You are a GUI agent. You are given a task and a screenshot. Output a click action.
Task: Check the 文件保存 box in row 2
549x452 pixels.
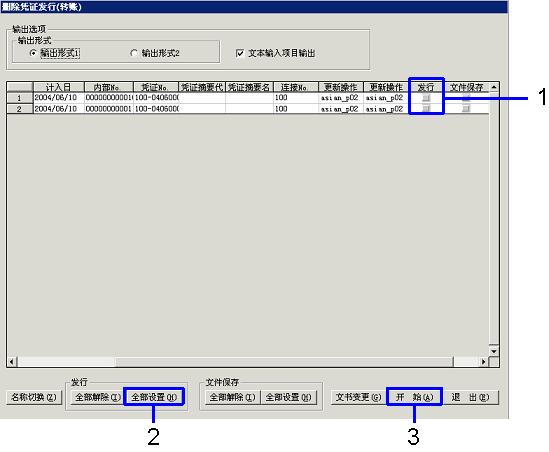tap(466, 109)
